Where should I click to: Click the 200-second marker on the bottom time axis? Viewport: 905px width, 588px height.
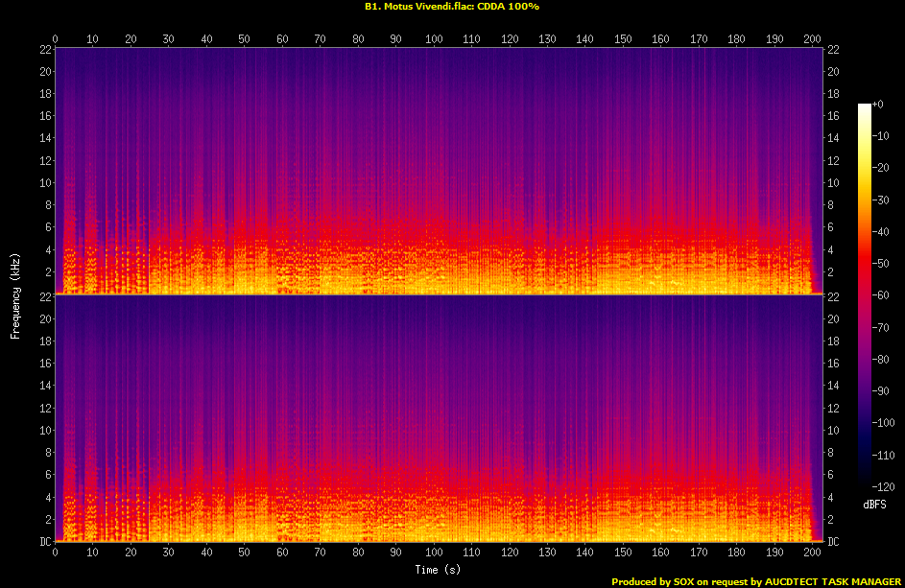point(812,553)
